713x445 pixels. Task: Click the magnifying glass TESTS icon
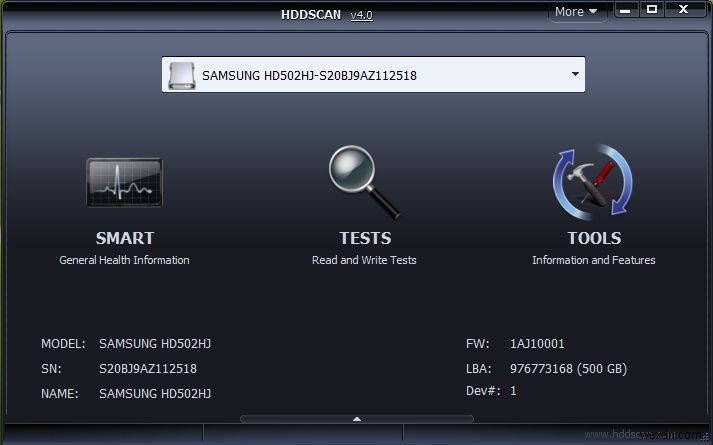[x=364, y=182]
